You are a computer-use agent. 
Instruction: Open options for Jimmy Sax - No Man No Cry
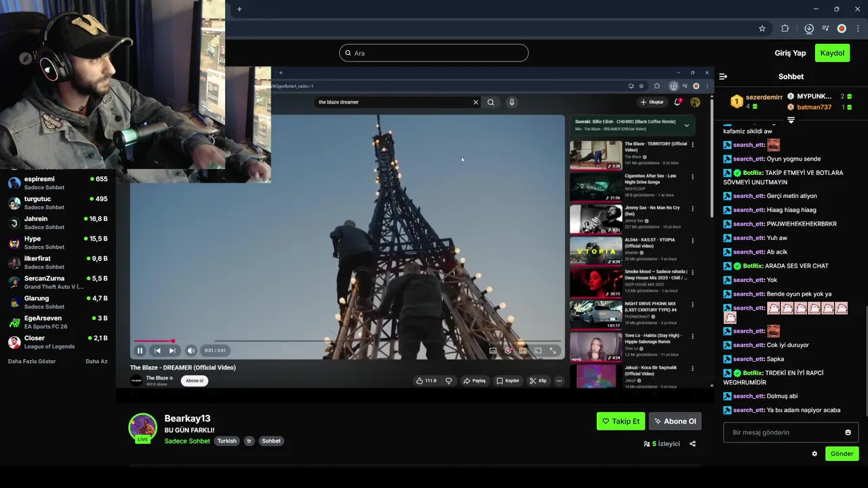coord(692,209)
